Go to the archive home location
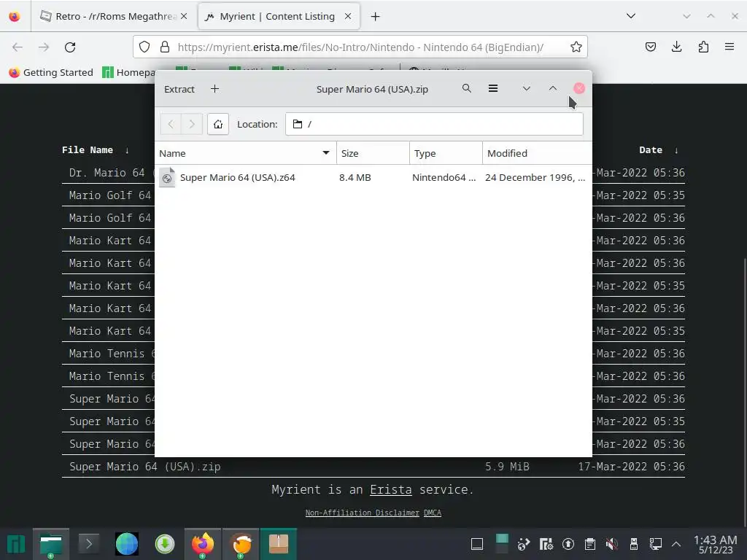 [x=218, y=124]
